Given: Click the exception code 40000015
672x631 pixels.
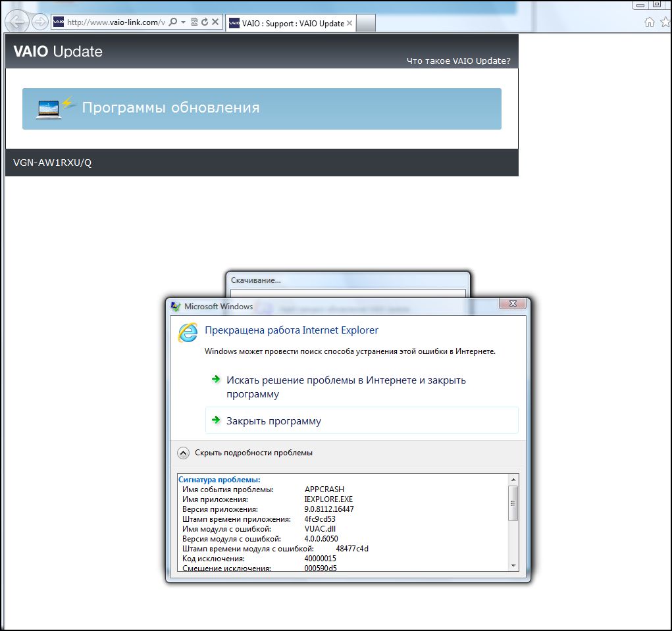Looking at the screenshot, I should (320, 558).
